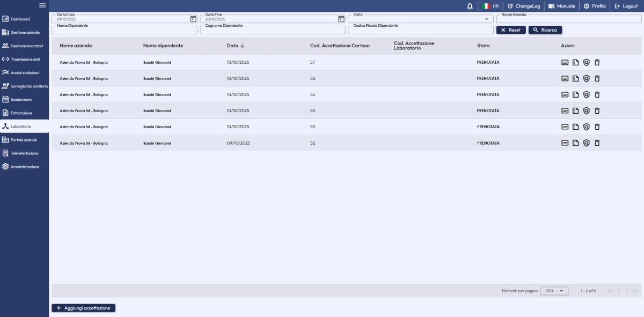
Task: Navigate to Gestione lavoratori
Action: 25,46
